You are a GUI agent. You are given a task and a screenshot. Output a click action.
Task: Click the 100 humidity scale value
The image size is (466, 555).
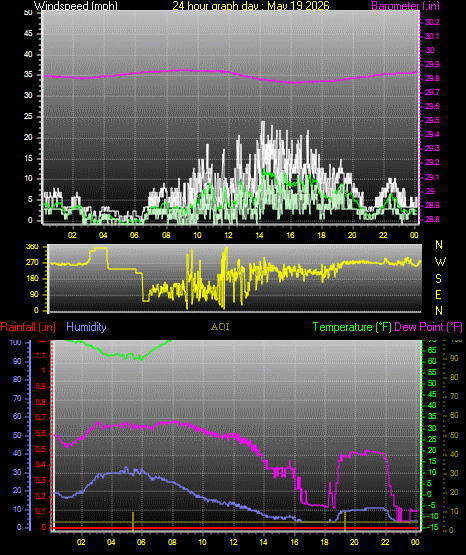tap(16, 343)
